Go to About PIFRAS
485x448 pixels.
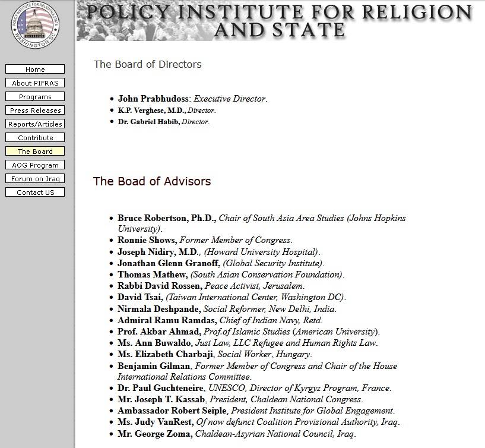[x=35, y=83]
